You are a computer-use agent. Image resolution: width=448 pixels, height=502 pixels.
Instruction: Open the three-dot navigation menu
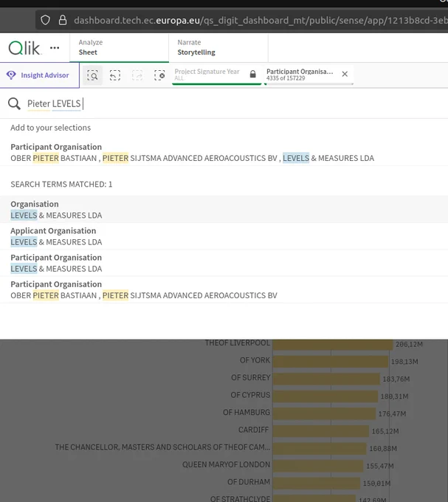point(55,48)
